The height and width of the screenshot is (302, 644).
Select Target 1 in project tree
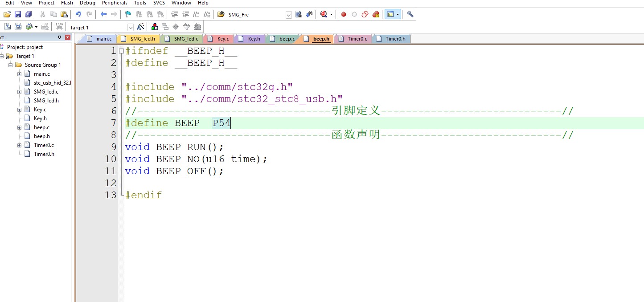25,56
